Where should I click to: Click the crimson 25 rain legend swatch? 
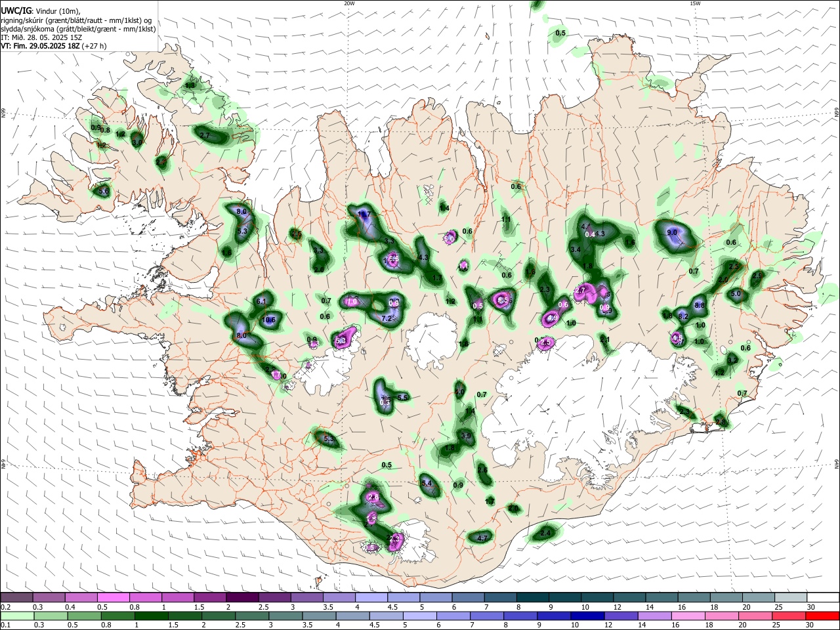[x=791, y=616]
